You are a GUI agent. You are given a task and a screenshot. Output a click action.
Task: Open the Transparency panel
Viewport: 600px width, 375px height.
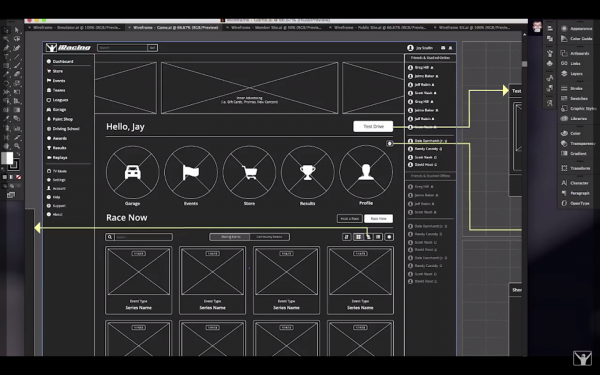click(578, 143)
